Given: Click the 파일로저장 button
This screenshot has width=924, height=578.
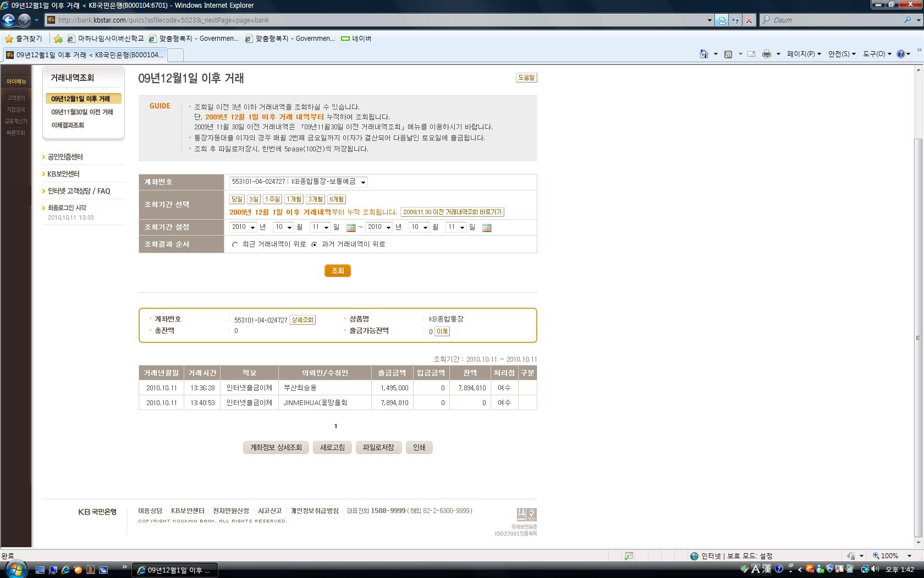Looking at the screenshot, I should (x=378, y=448).
